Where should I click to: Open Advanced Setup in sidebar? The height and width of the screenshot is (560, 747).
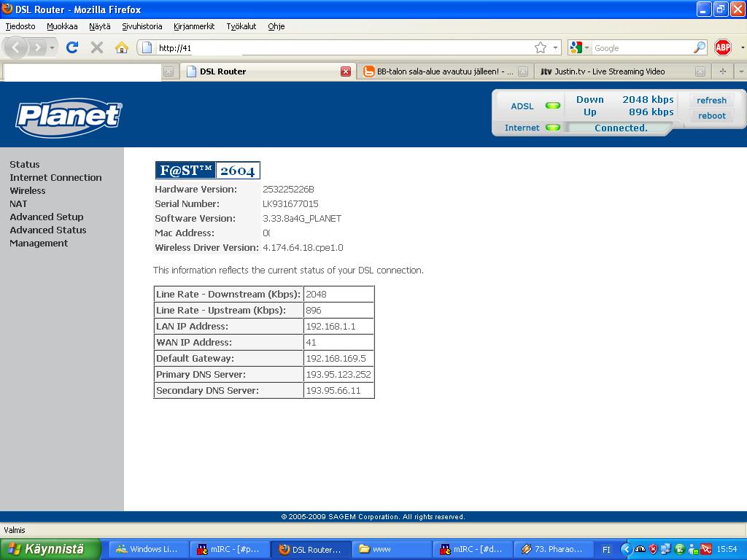tap(47, 217)
